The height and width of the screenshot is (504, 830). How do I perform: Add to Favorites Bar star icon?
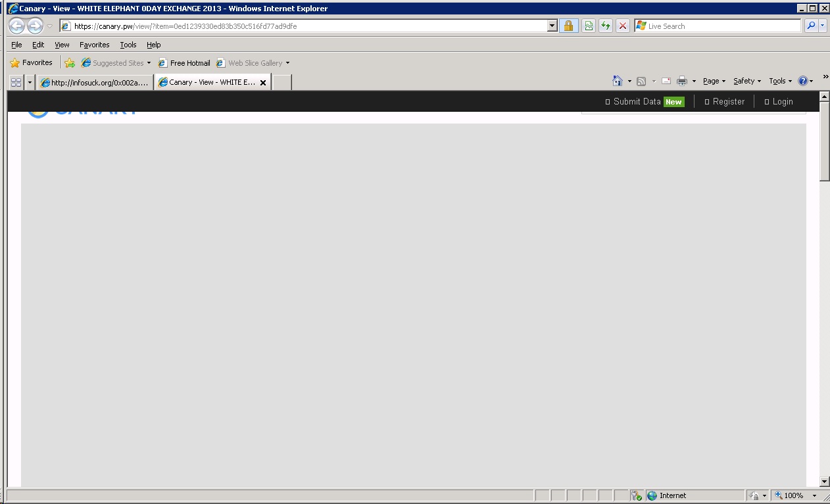click(70, 63)
